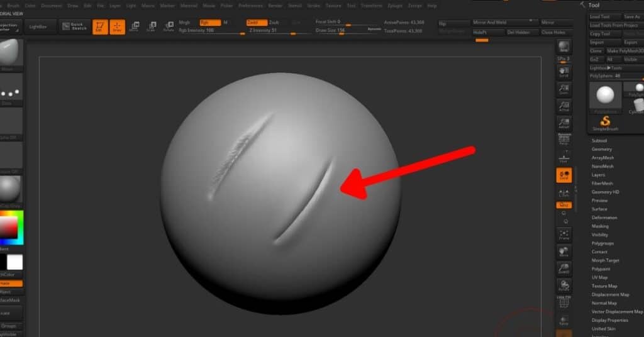644x337 pixels.
Task: Expand the Masking palette
Action: [600, 226]
